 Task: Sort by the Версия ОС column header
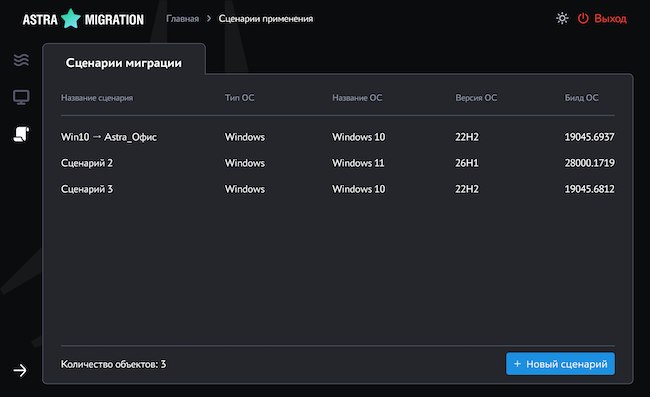476,98
